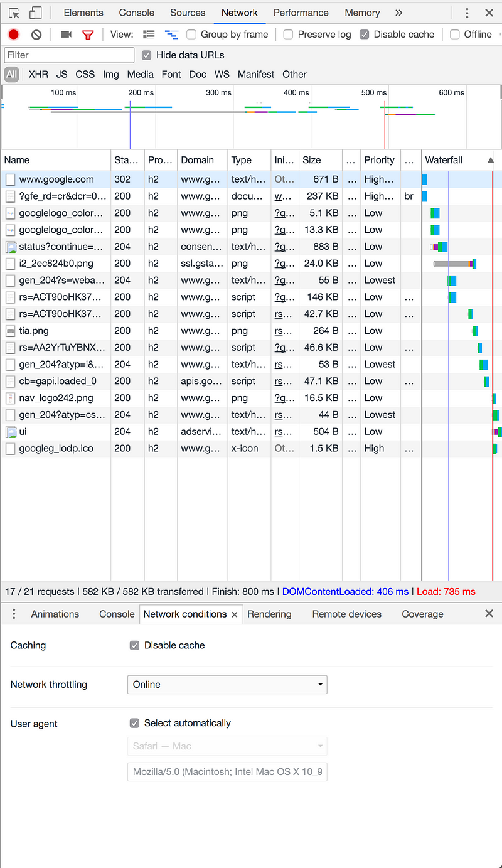Enable the Group by frame checkbox

coord(191,35)
